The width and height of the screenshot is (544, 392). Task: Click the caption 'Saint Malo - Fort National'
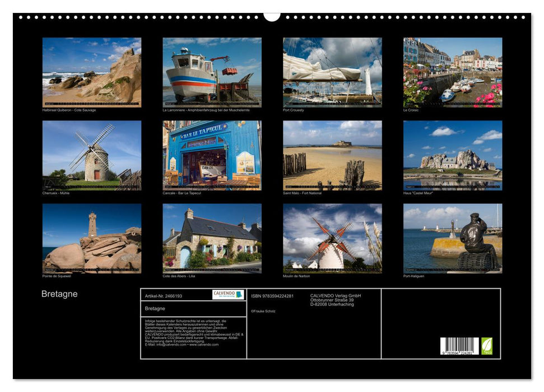(x=302, y=193)
